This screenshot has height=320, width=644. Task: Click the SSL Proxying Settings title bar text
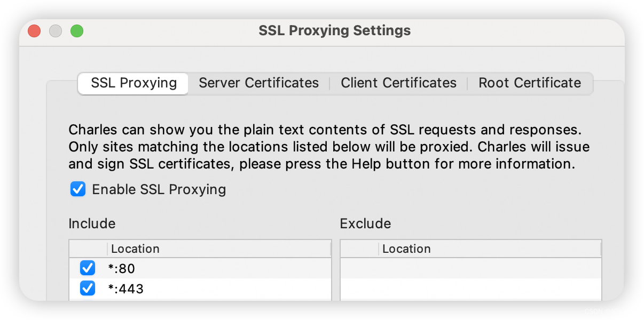point(335,30)
